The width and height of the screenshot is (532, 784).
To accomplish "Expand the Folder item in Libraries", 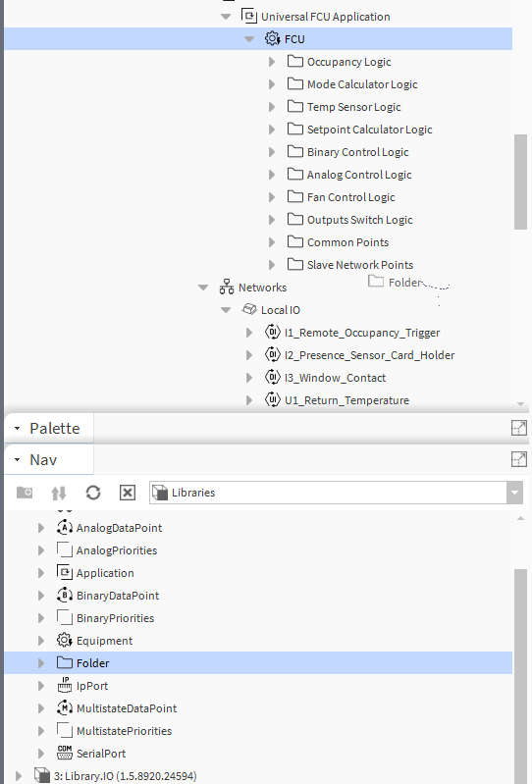I will pyautogui.click(x=41, y=663).
